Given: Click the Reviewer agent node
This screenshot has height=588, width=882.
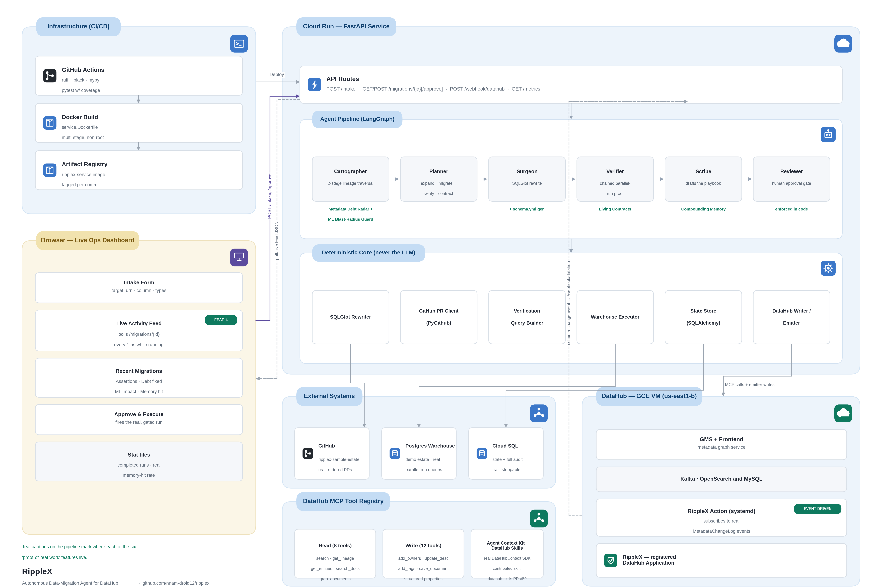Looking at the screenshot, I should pos(792,179).
